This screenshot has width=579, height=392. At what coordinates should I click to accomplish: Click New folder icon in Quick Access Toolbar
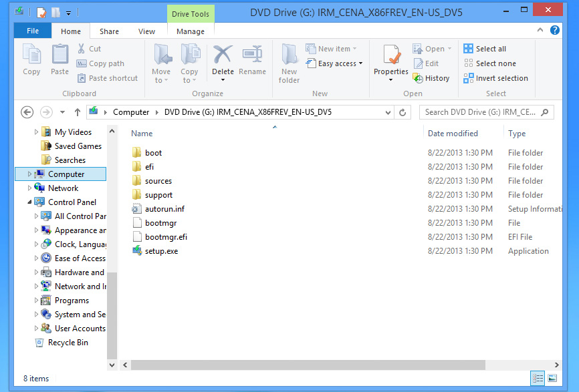point(55,13)
